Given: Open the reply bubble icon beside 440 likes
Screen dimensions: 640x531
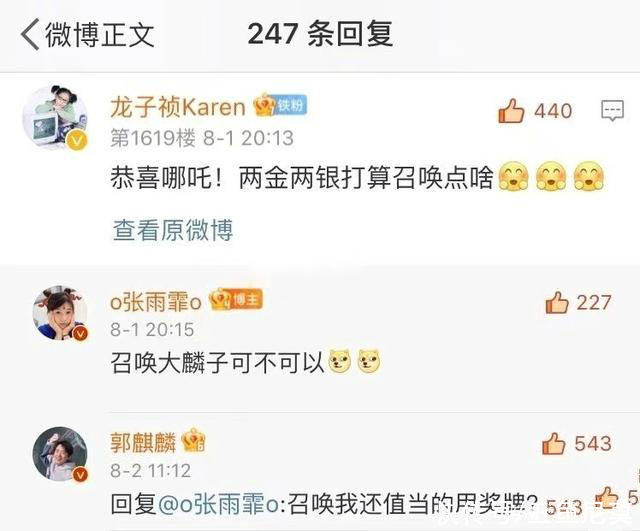Looking at the screenshot, I should pos(612,111).
